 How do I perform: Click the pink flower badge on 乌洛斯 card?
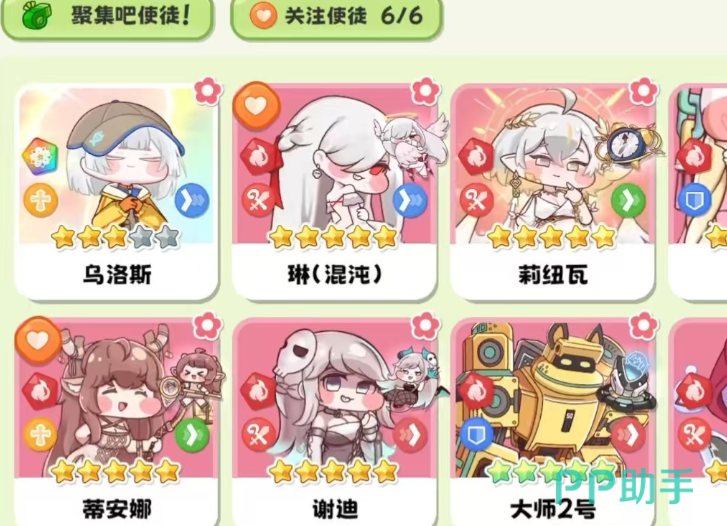pos(208,91)
